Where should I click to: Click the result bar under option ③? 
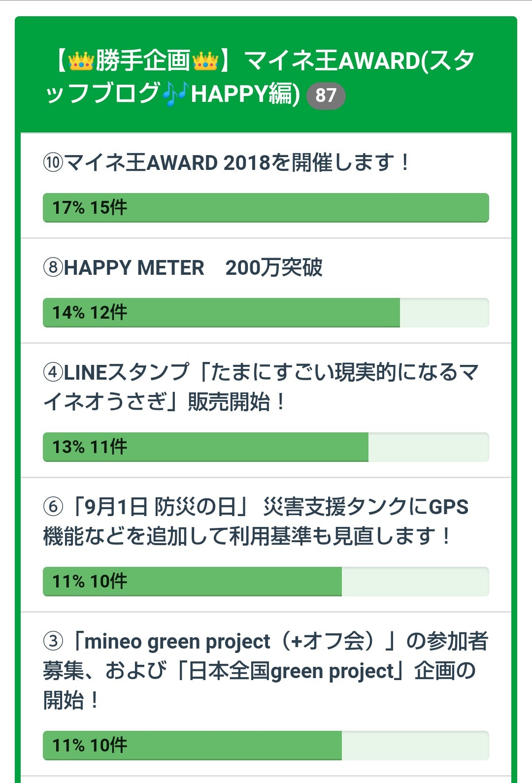point(266,746)
